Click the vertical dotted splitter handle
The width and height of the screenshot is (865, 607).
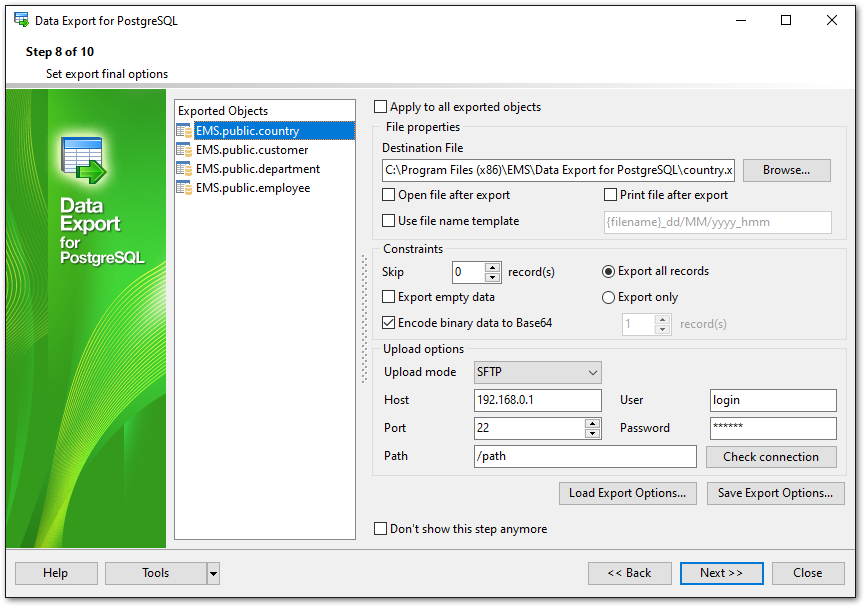364,319
